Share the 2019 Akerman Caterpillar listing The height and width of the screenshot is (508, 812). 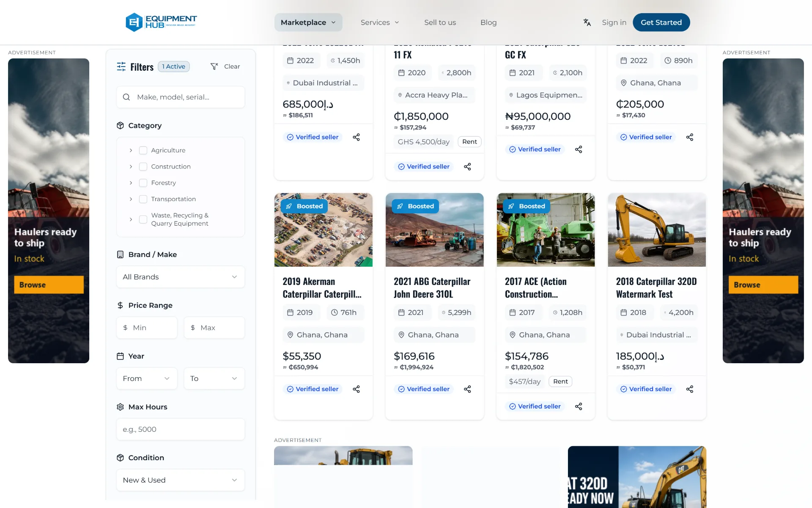pyautogui.click(x=356, y=389)
